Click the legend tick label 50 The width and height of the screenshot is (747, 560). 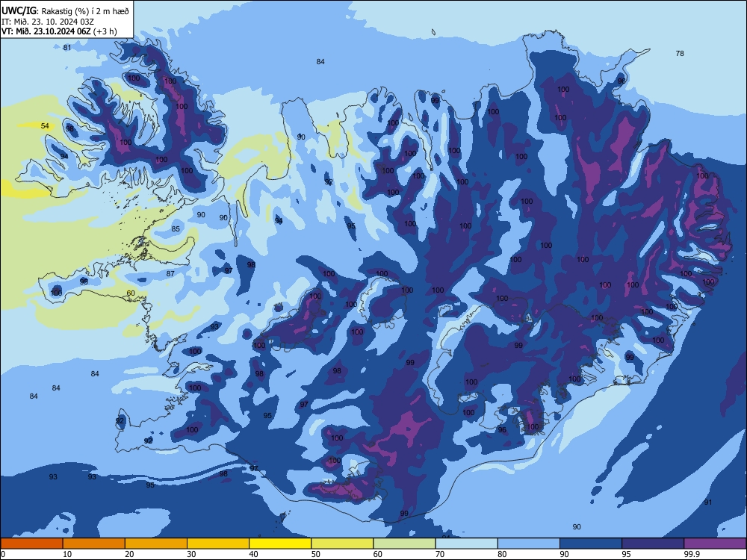pos(315,554)
